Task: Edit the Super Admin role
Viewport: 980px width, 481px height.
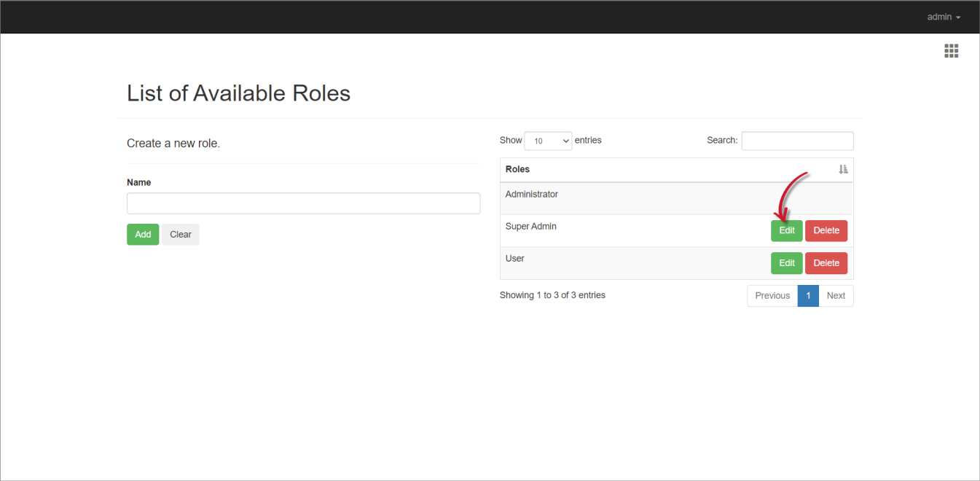Action: 786,230
